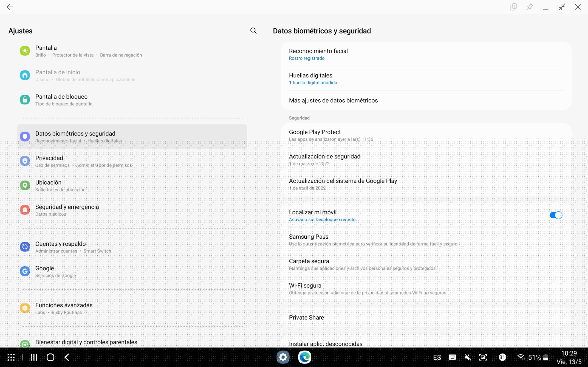Open Pantalla de bloqueo lock icon
588x367 pixels.
point(25,100)
